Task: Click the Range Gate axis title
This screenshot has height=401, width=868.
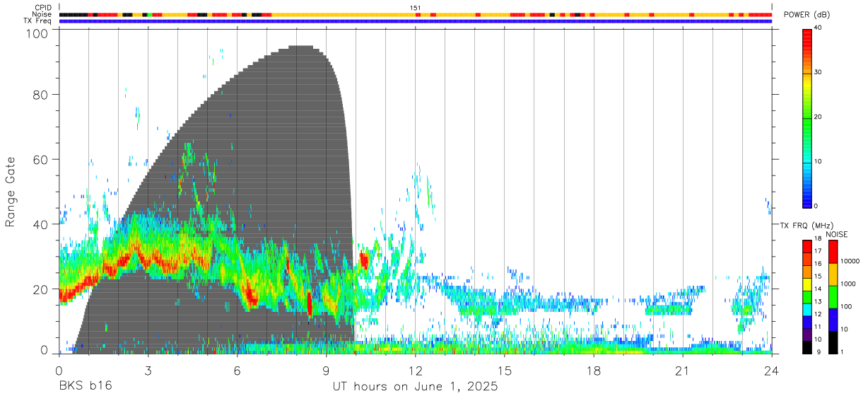Action: point(11,191)
